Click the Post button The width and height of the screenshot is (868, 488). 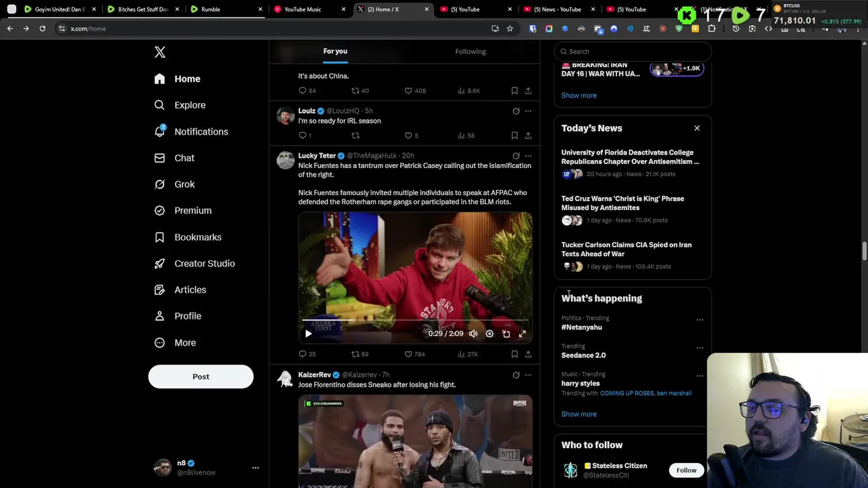tap(201, 377)
